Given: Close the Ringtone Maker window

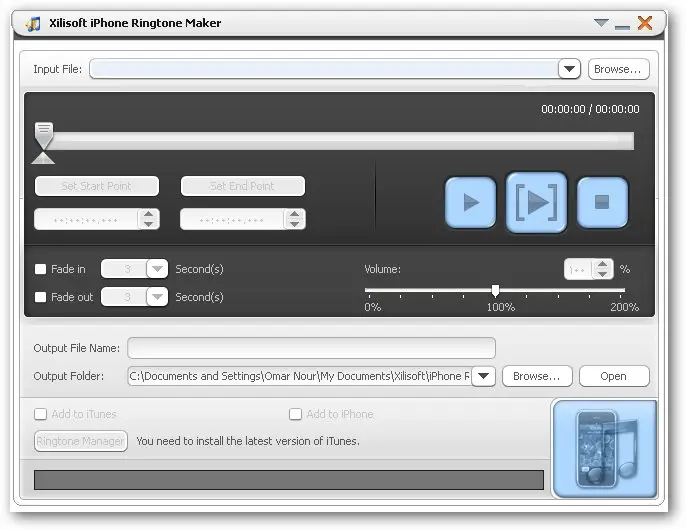Looking at the screenshot, I should 645,22.
